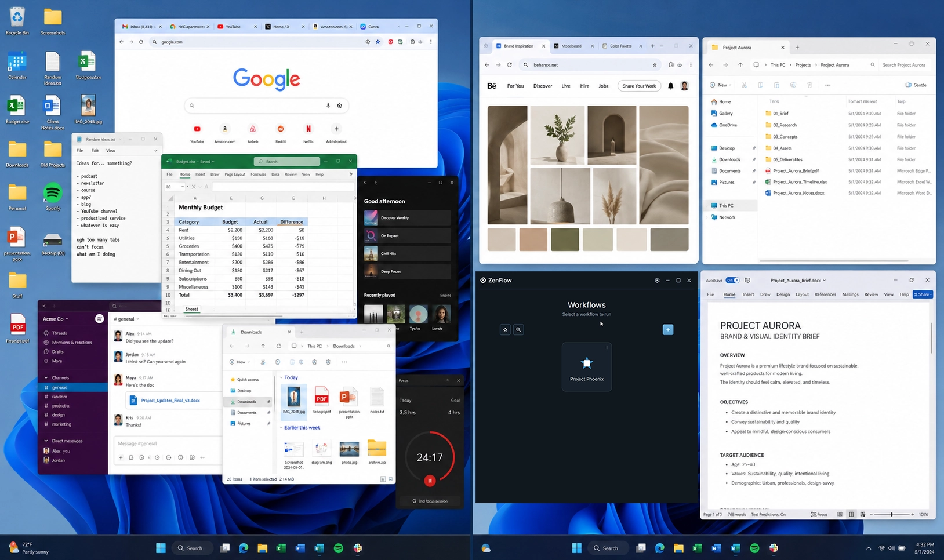Click Delete trash icon in Project Aurora explorer
Viewport: 944px width, 560px height.
810,85
